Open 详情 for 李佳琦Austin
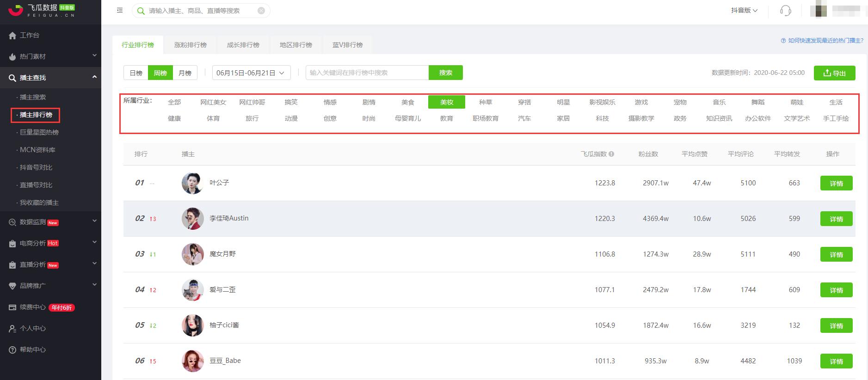Image resolution: width=868 pixels, height=380 pixels. (837, 219)
